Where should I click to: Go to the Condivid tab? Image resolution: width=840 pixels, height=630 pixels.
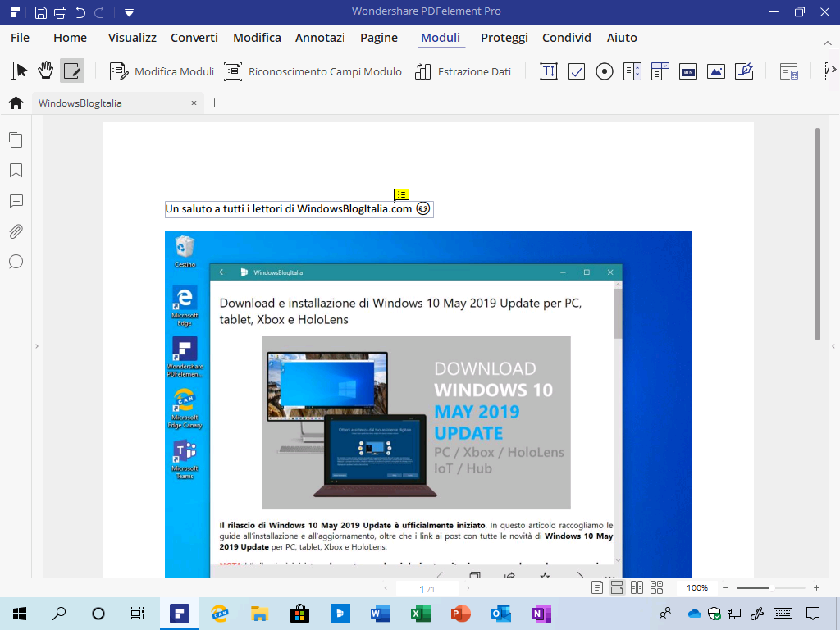coord(567,38)
